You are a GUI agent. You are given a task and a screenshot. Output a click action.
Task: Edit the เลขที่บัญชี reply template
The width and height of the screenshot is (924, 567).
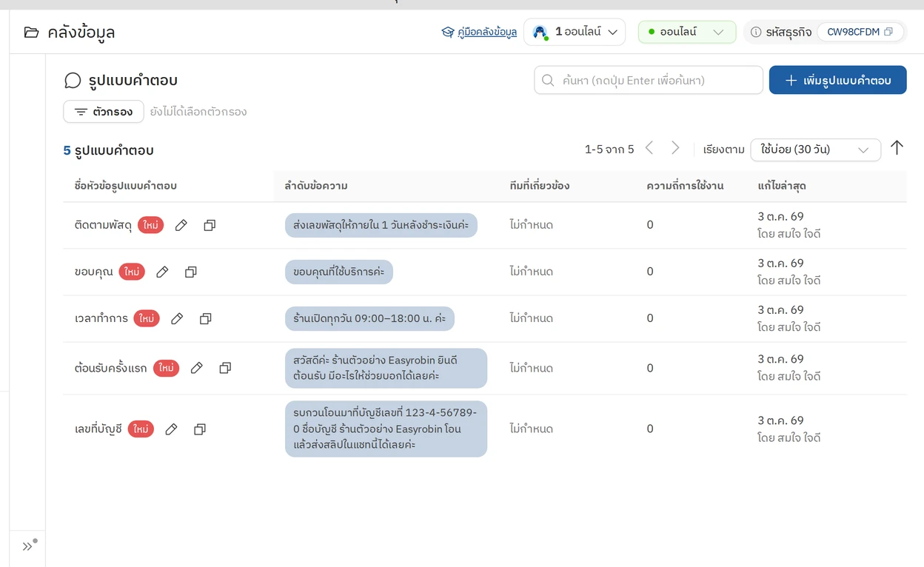172,429
